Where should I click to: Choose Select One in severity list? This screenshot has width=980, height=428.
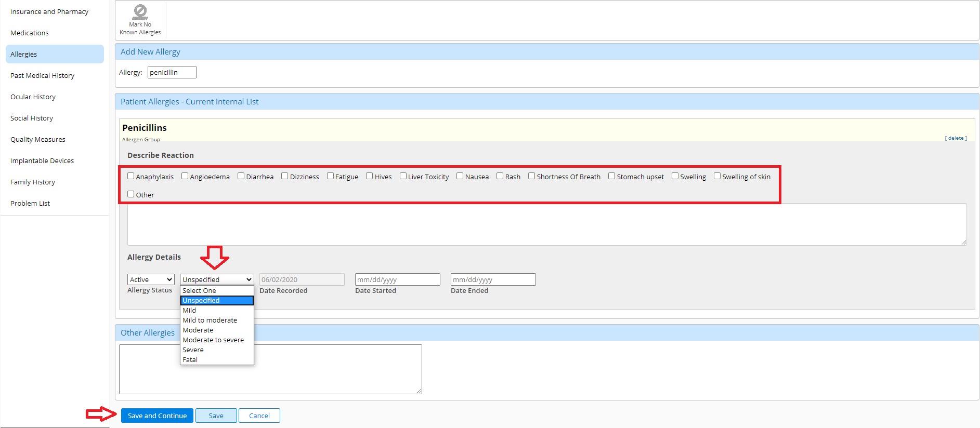(x=217, y=290)
